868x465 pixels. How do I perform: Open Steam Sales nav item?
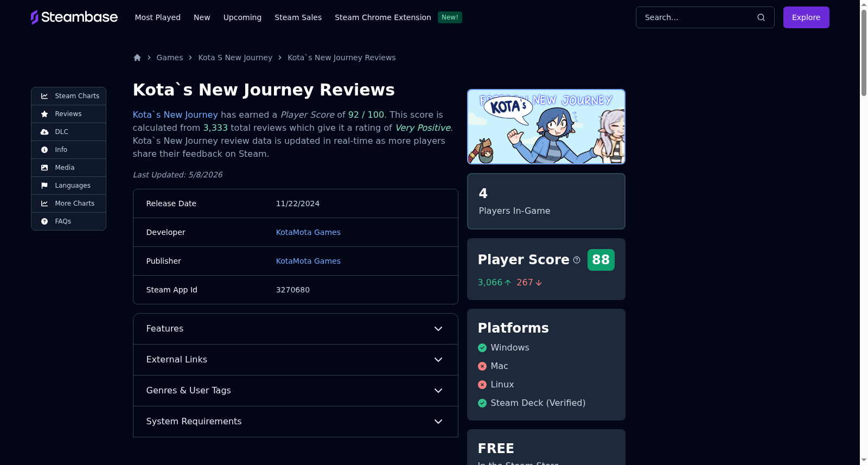click(298, 17)
